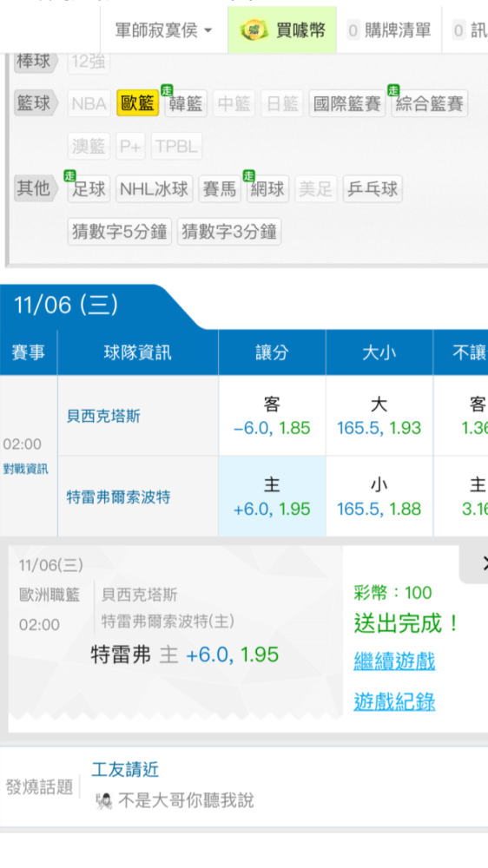Toggle 主 +6.0, 1.95 spread selection
The width and height of the screenshot is (488, 868).
tap(272, 496)
